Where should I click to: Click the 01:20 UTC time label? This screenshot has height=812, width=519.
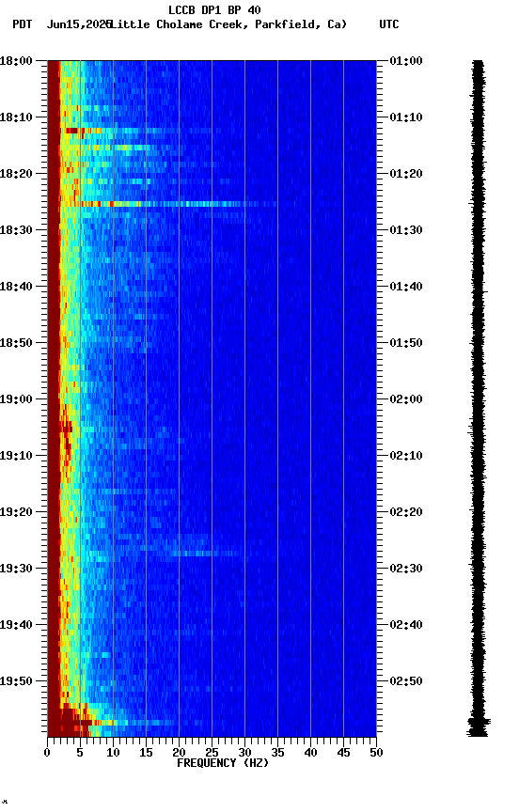tap(406, 174)
